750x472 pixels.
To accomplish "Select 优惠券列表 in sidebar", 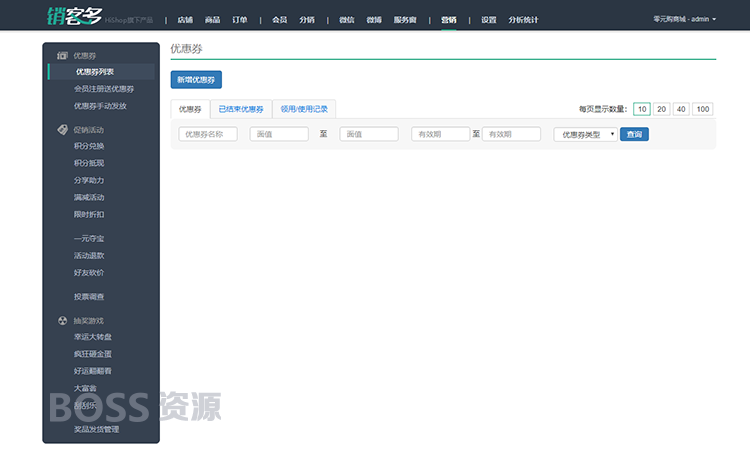I will pyautogui.click(x=101, y=72).
